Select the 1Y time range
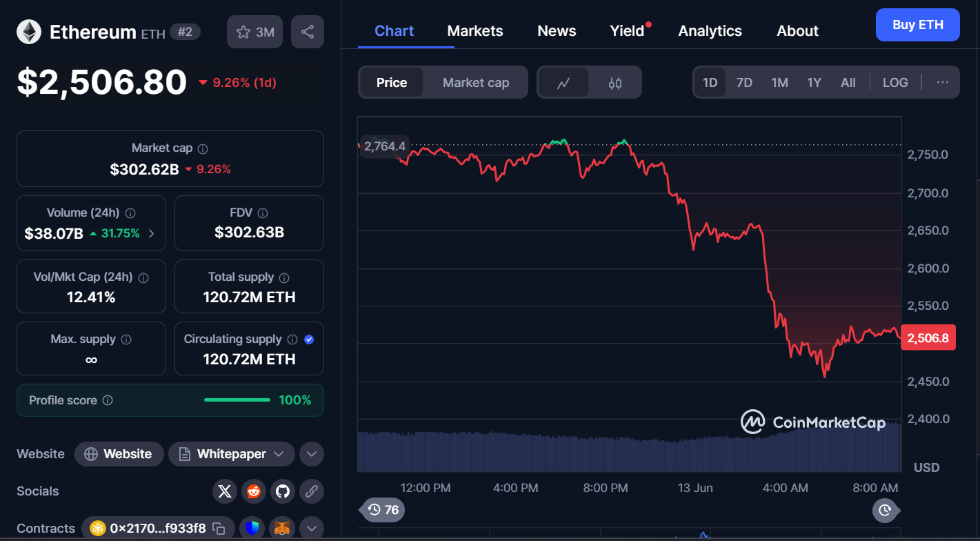 click(814, 83)
